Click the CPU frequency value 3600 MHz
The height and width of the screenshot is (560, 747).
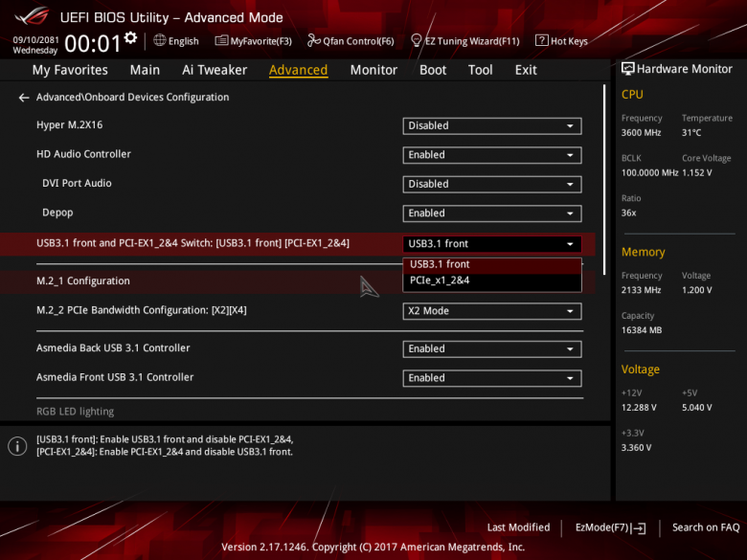[x=642, y=133]
